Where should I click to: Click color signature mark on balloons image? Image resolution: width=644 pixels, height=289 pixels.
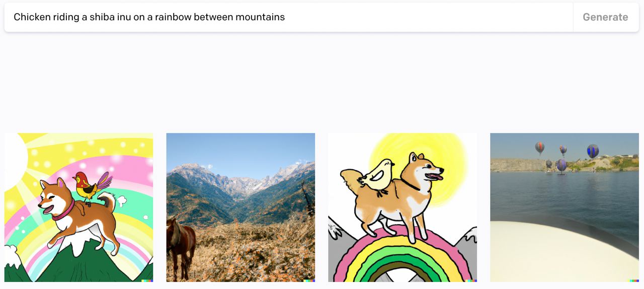click(x=633, y=280)
